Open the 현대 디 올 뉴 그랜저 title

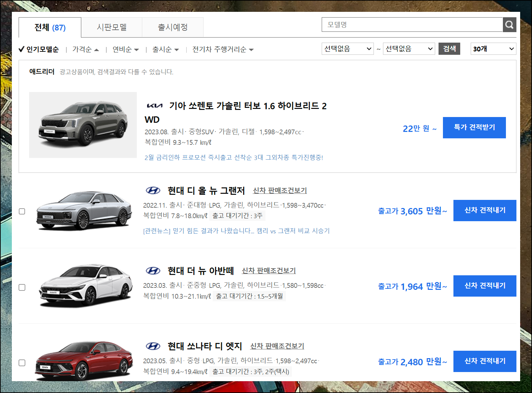pos(206,191)
